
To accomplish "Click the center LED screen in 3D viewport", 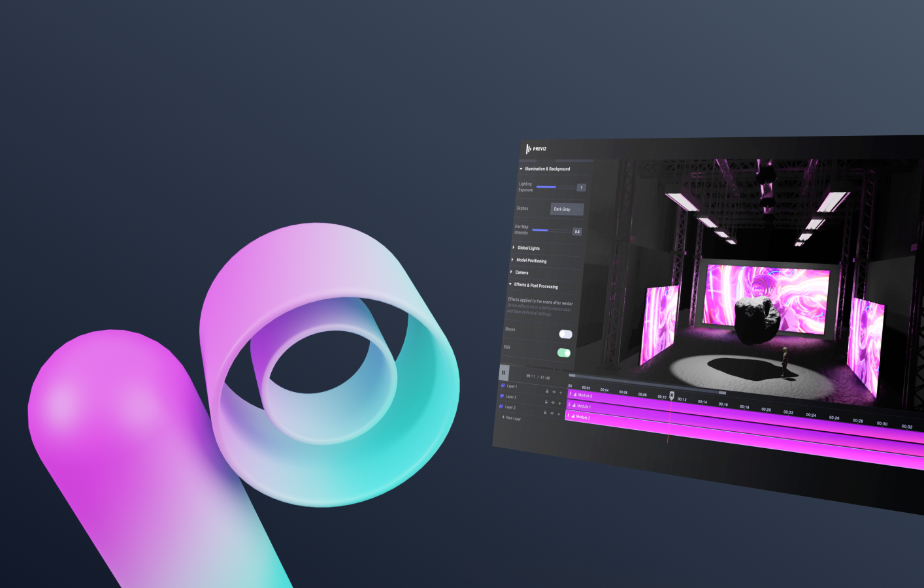I will pos(767,297).
